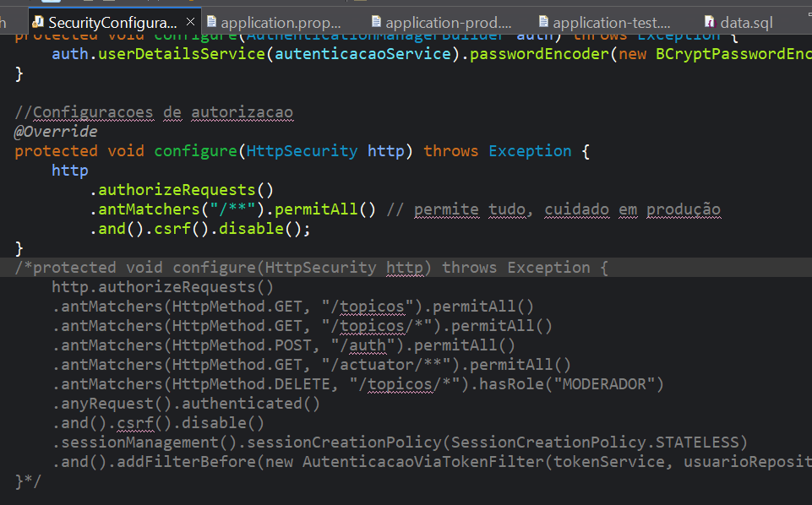Click "/topicos/*" on the HttpMethod.GET line
The width and height of the screenshot is (812, 505).
[377, 326]
